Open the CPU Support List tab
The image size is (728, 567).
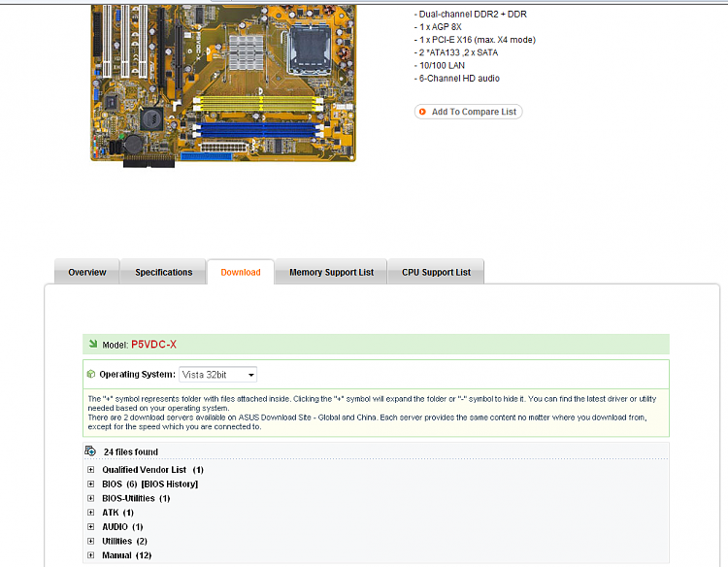pyautogui.click(x=436, y=272)
